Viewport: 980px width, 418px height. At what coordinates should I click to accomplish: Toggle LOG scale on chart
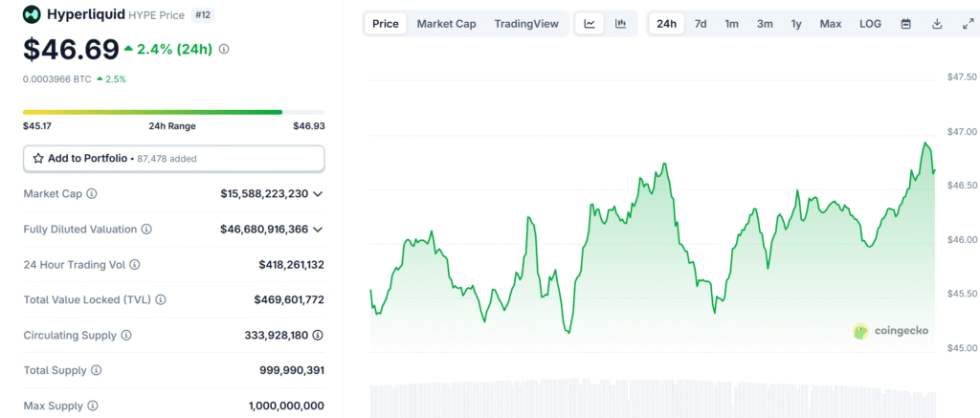point(870,24)
